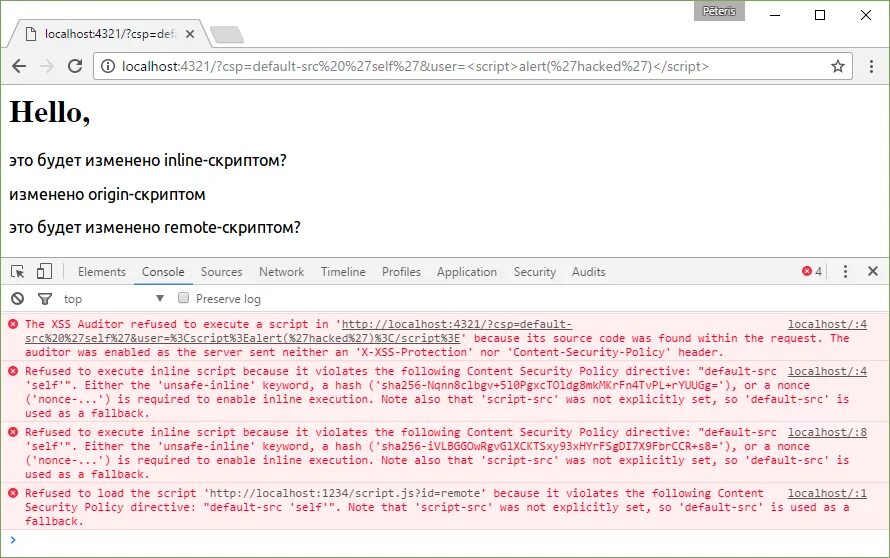890x558 pixels.
Task: Click the text 'это будет изменено inline-скриптом?'
Action: point(148,161)
